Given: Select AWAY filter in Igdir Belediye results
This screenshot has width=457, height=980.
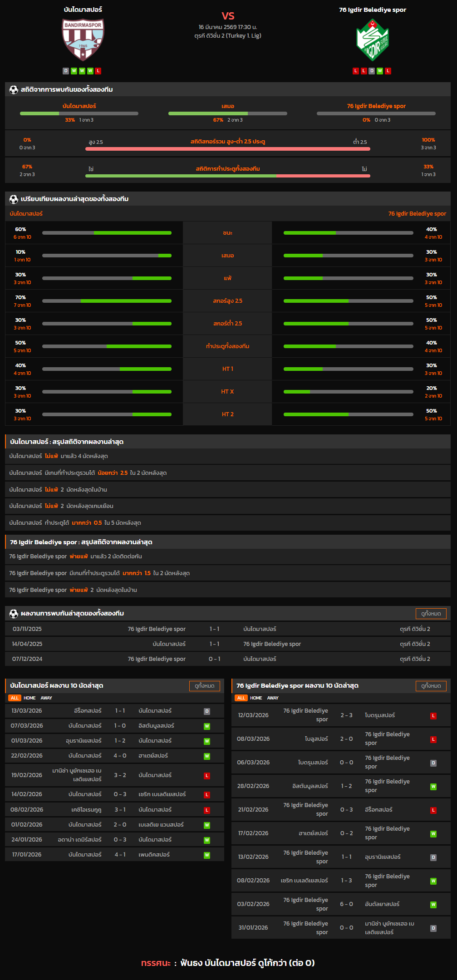Looking at the screenshot, I should (273, 698).
